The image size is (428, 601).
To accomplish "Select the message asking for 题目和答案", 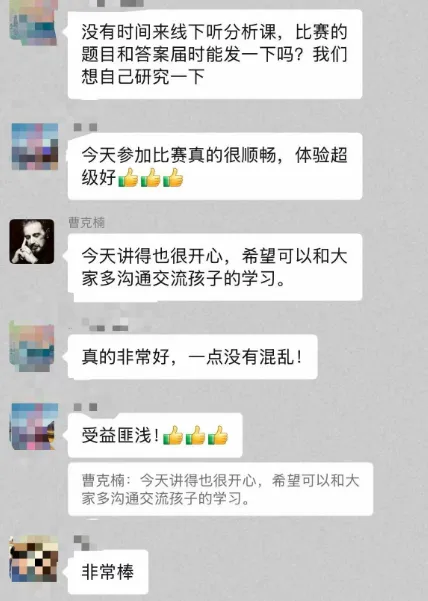I will coord(215,54).
